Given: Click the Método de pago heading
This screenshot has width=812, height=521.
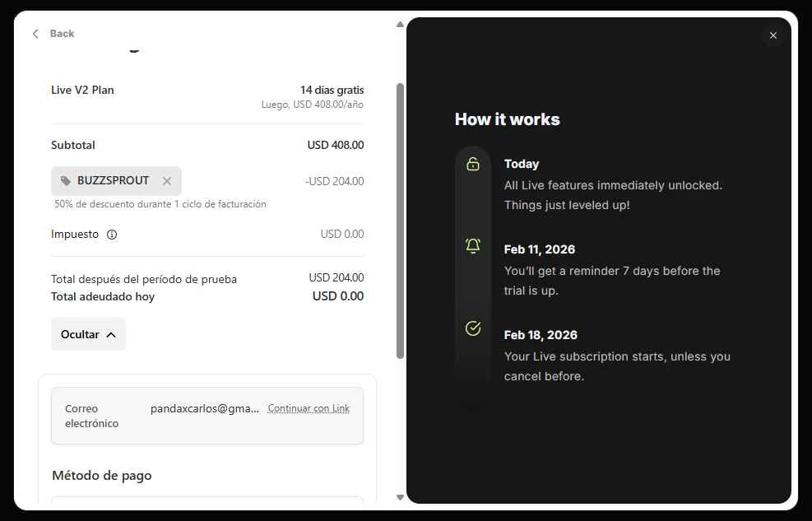Looking at the screenshot, I should click(x=102, y=476).
